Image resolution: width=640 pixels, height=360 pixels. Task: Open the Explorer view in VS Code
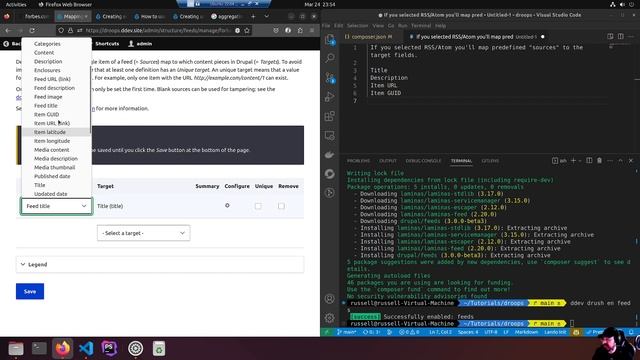pos(330,39)
